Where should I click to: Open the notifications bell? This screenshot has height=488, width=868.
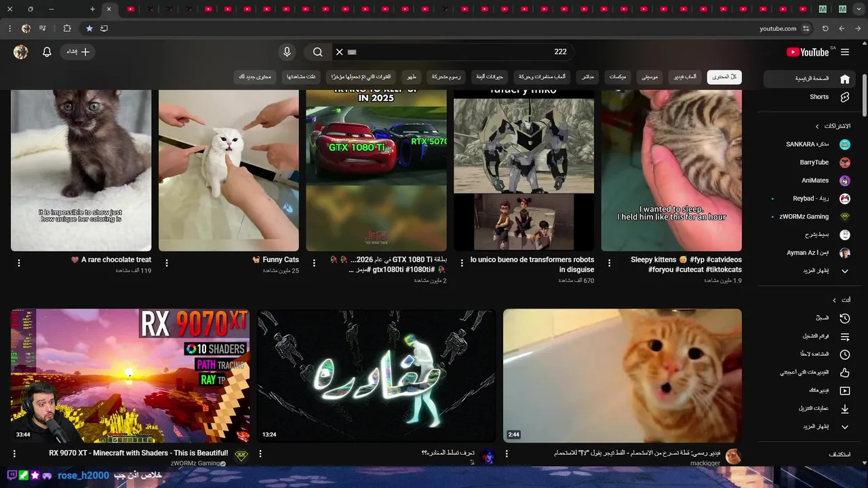[x=47, y=52]
